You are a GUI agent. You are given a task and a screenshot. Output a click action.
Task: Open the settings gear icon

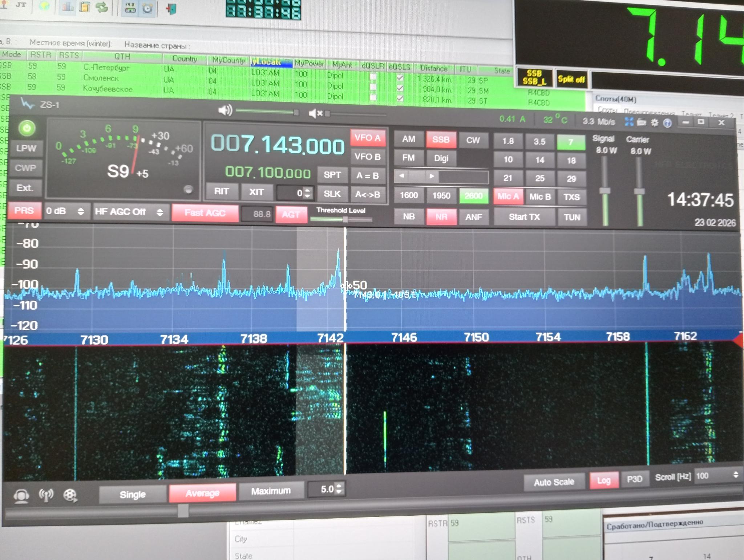point(654,123)
